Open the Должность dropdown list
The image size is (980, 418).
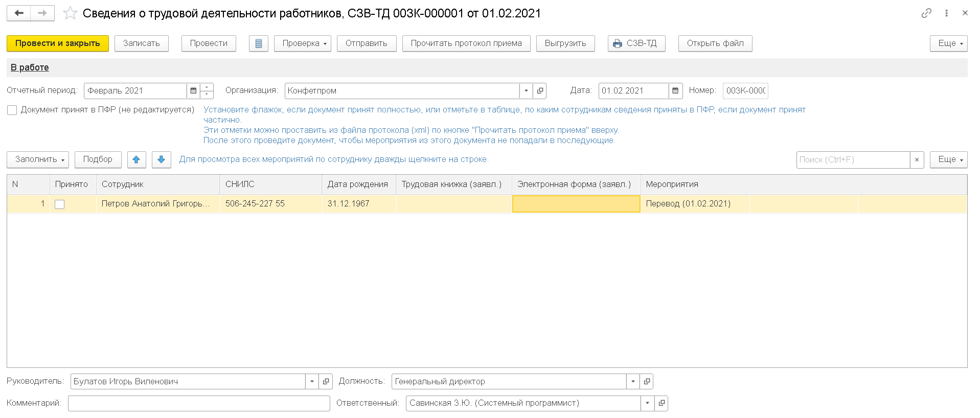[x=633, y=381]
